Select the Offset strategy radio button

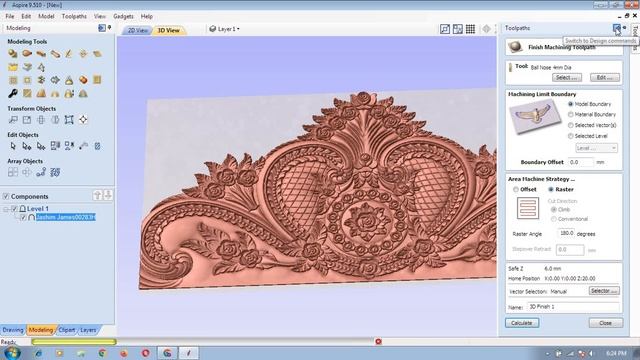click(516, 189)
